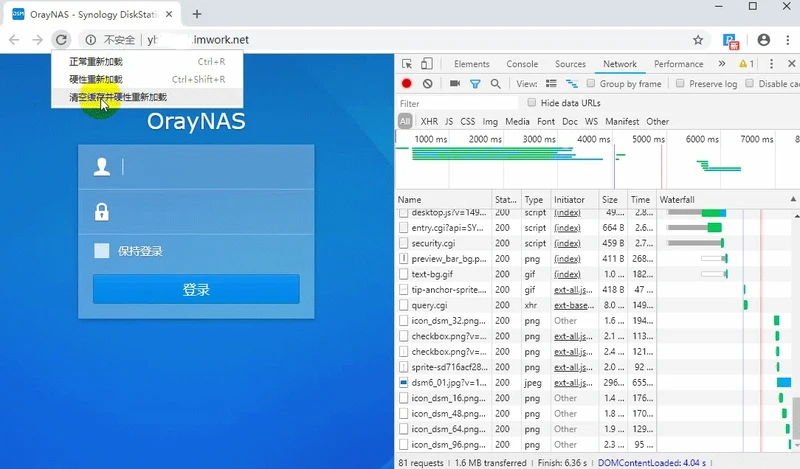The image size is (800, 469).
Task: Focus the network Filter input field
Action: (x=457, y=103)
